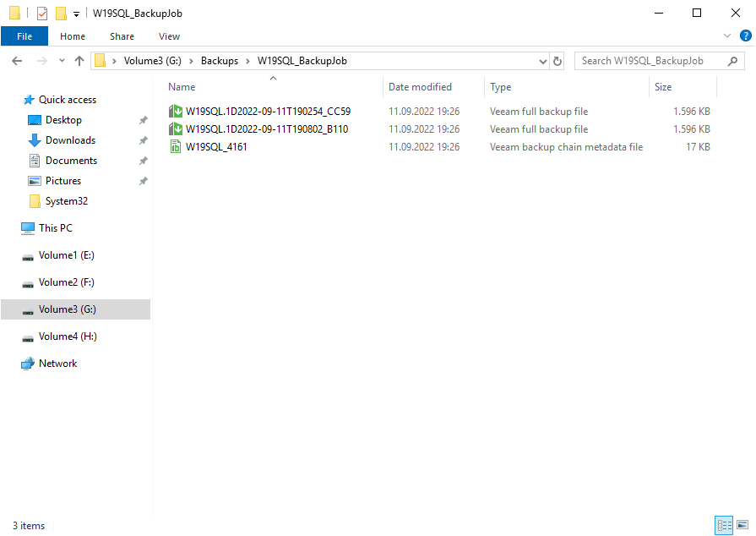Click Backups in the address breadcrumb

pos(220,61)
